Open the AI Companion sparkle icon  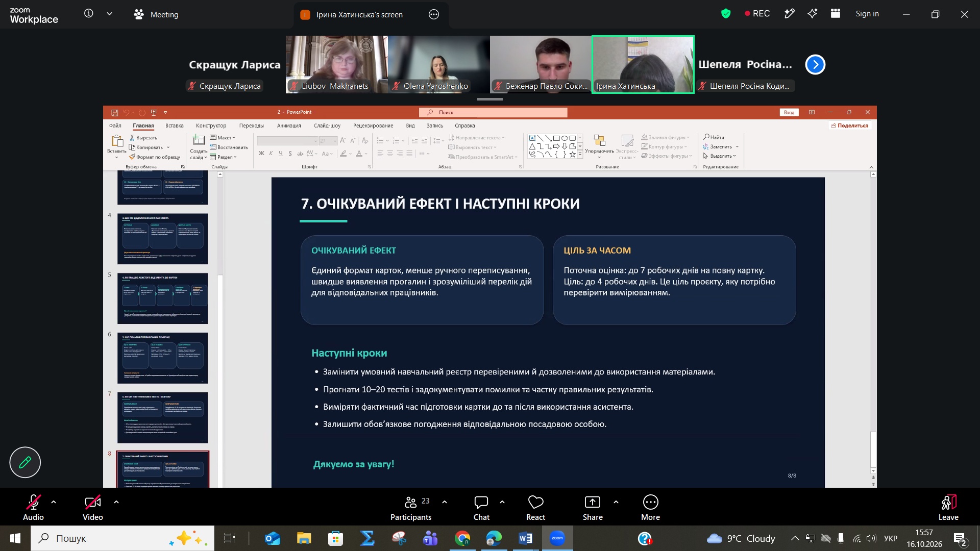click(813, 14)
